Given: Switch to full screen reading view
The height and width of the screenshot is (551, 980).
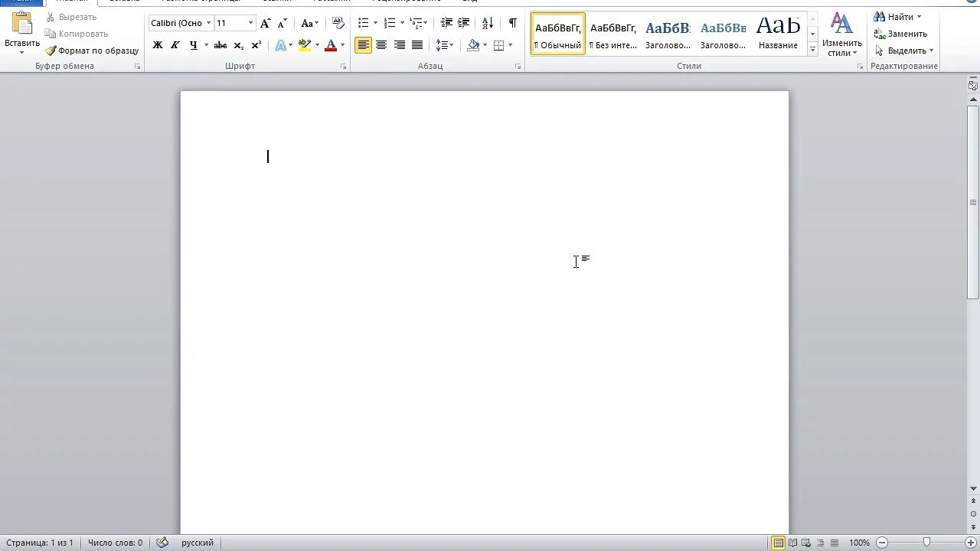Looking at the screenshot, I should 792,543.
